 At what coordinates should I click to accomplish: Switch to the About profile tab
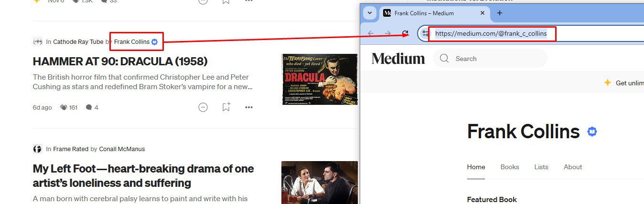click(x=573, y=167)
